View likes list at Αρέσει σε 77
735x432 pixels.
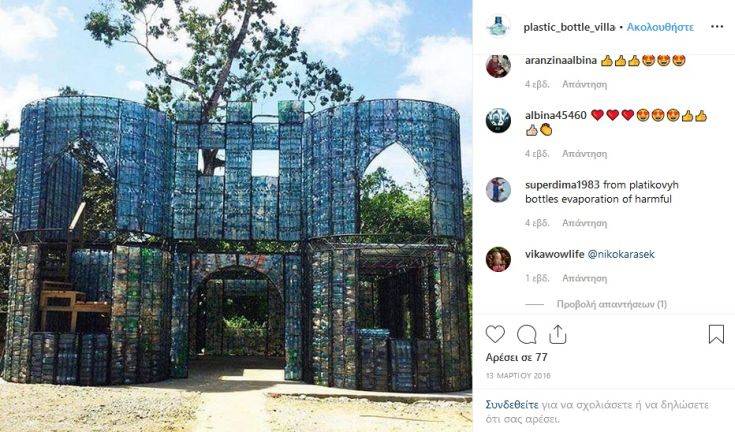point(517,357)
